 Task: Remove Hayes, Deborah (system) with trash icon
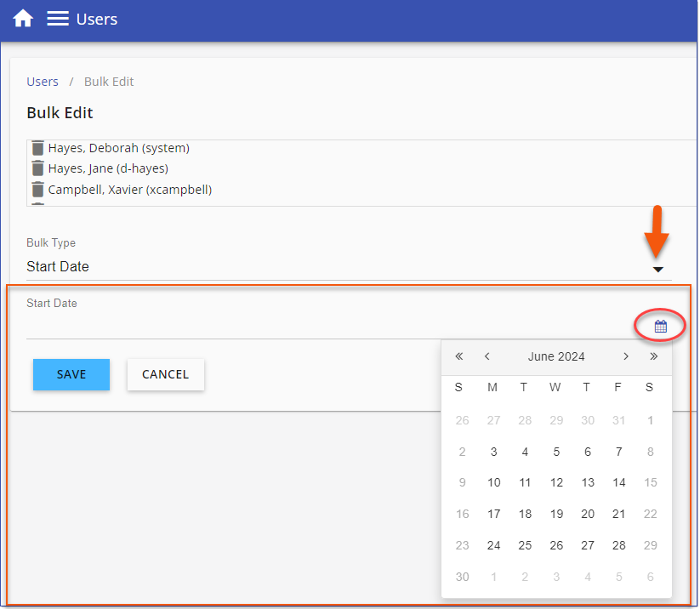pos(38,148)
